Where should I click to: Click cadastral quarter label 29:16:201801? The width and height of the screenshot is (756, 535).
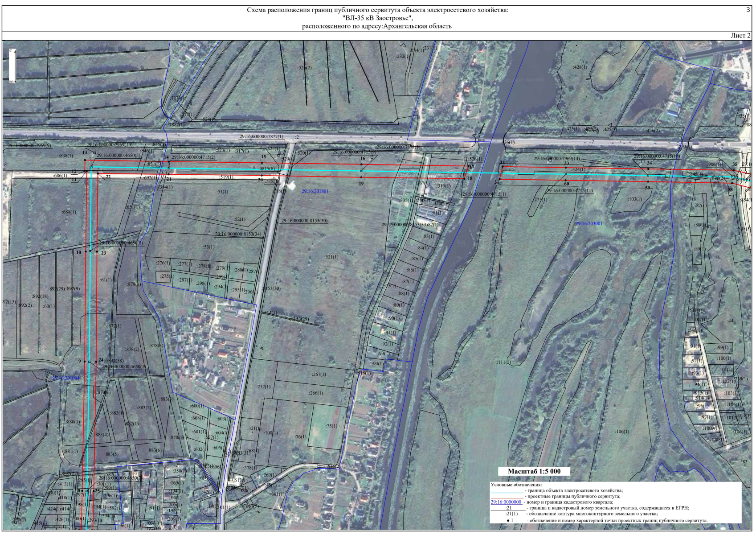pyautogui.click(x=315, y=191)
